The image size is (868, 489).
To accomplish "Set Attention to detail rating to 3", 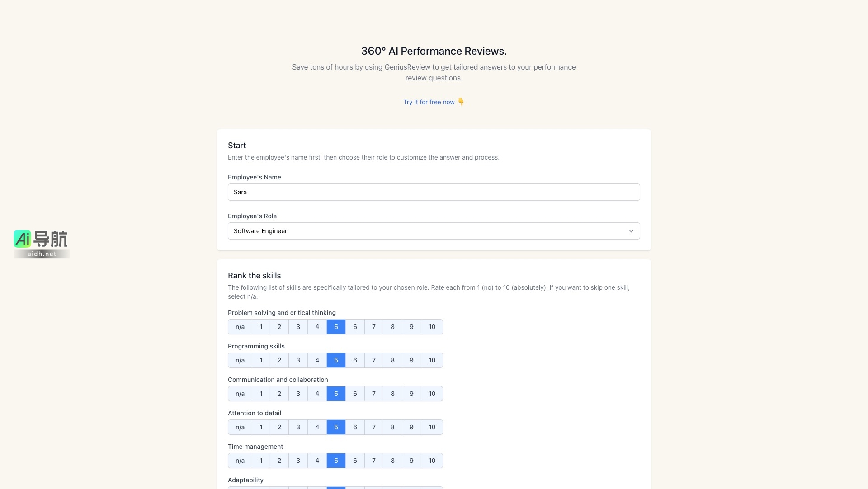I will 298,427.
